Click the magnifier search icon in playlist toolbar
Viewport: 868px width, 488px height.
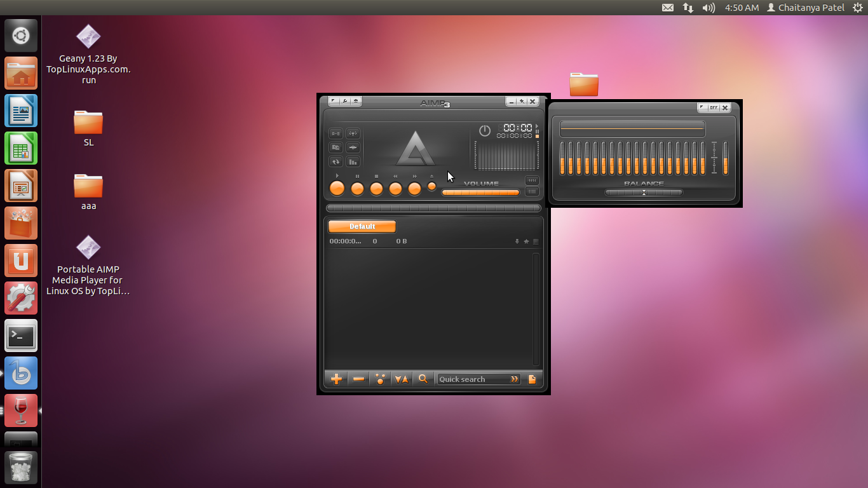(423, 379)
